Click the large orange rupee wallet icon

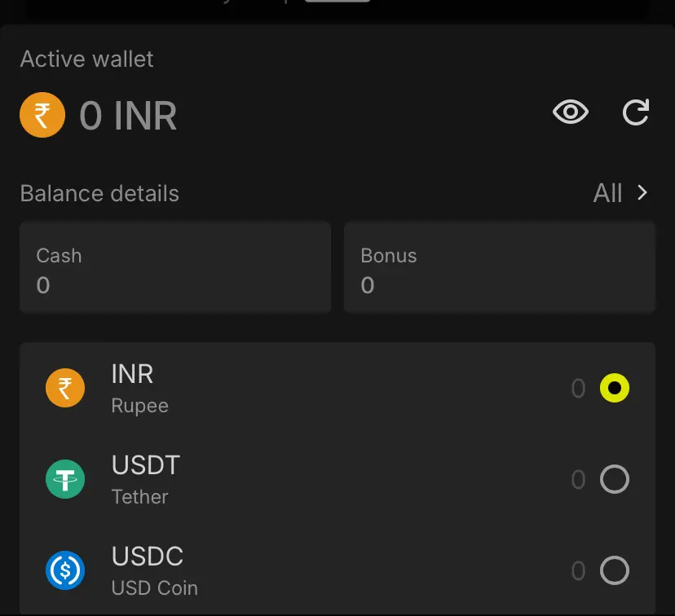[42, 115]
